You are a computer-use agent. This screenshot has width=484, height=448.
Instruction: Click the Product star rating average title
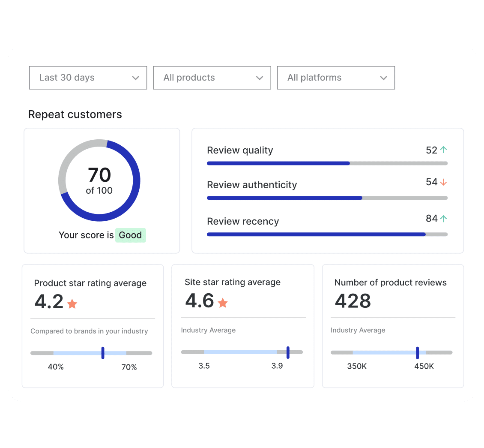(90, 283)
